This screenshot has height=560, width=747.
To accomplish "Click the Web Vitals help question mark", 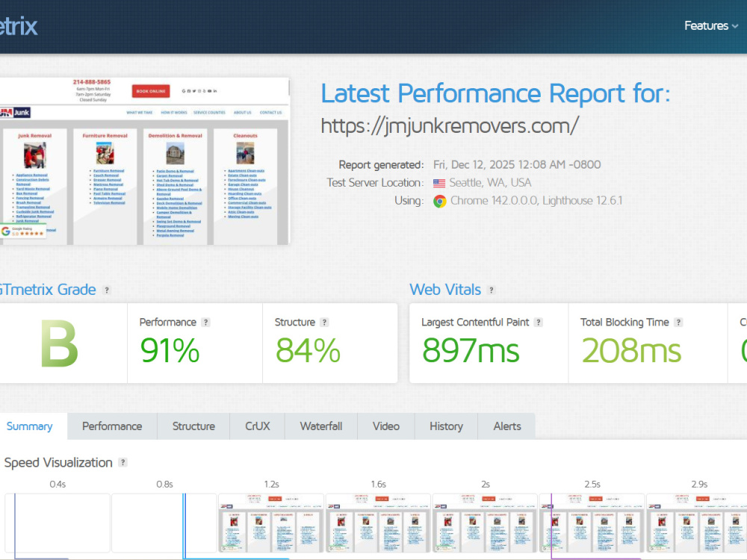I will point(492,290).
